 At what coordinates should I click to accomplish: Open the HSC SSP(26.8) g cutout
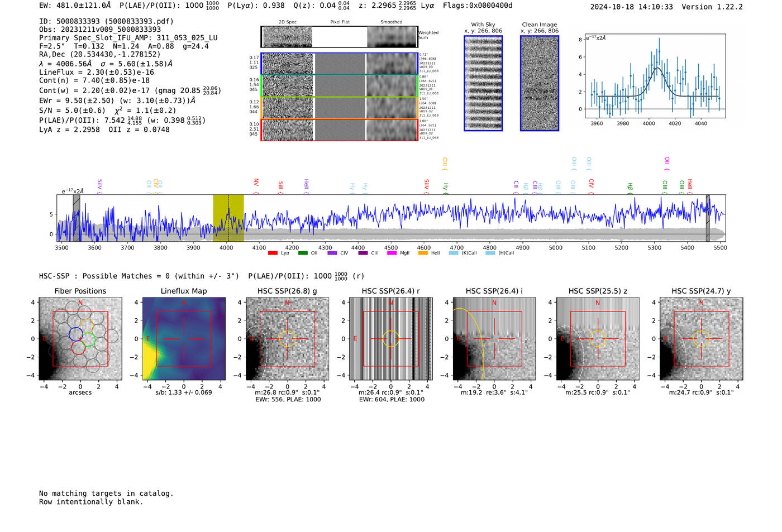click(x=287, y=339)
